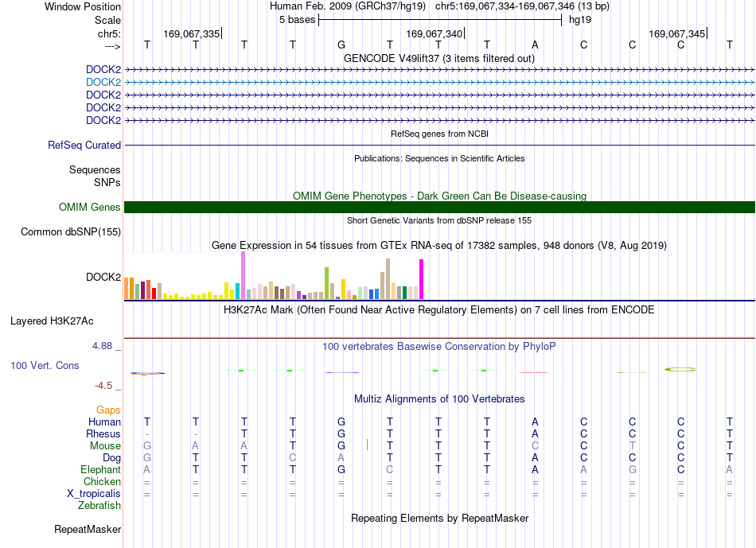The height and width of the screenshot is (548, 756).
Task: Click the RepeatMasker track label
Action: tap(88, 529)
